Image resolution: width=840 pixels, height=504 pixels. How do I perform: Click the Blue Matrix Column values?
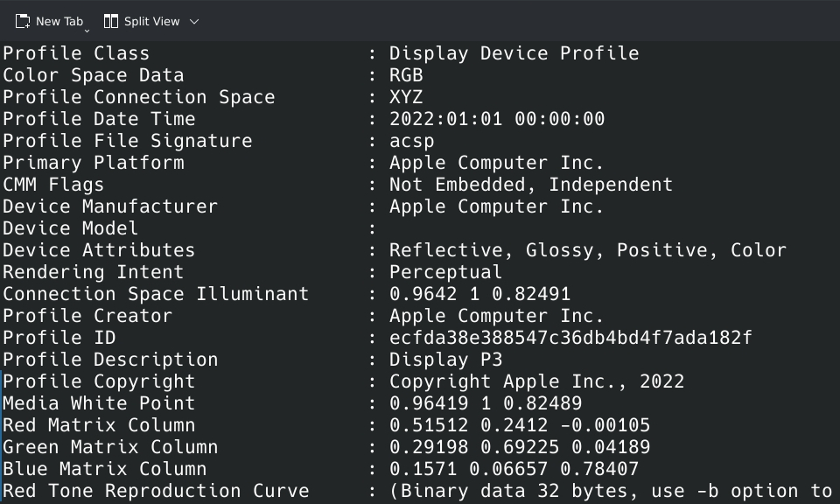[x=514, y=469]
